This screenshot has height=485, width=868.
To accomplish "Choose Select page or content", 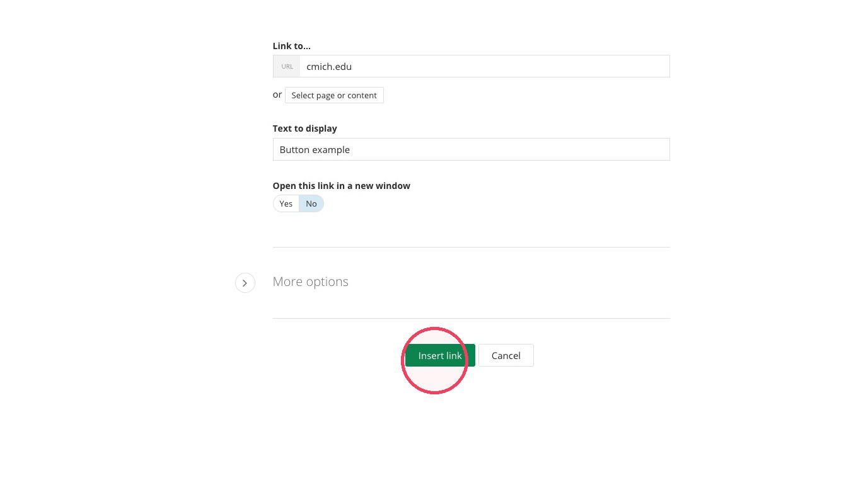I will coord(334,95).
